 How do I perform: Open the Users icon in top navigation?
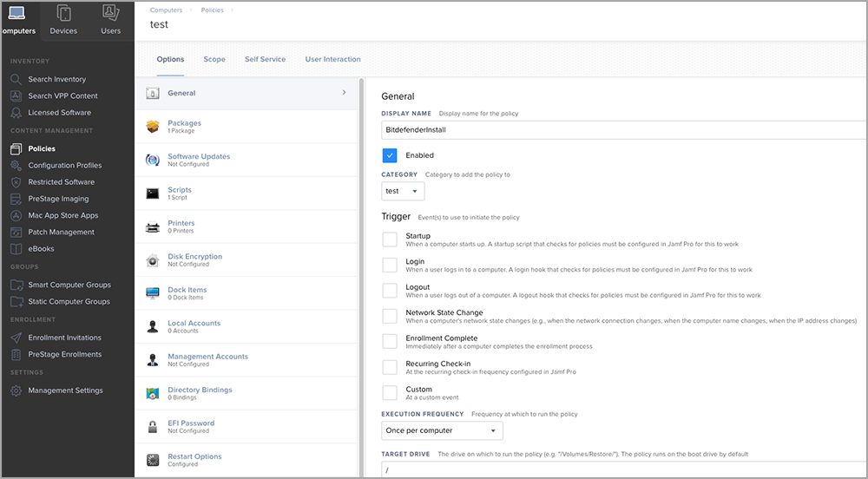pyautogui.click(x=110, y=14)
